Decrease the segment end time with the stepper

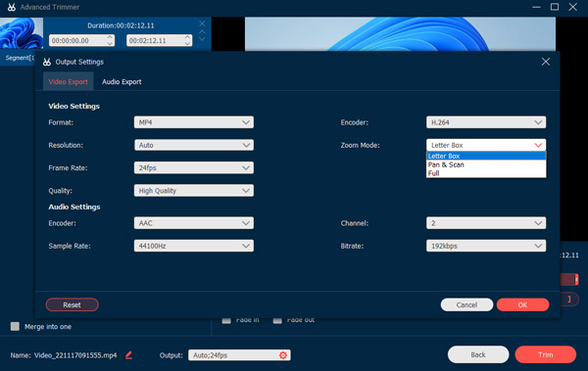187,43
